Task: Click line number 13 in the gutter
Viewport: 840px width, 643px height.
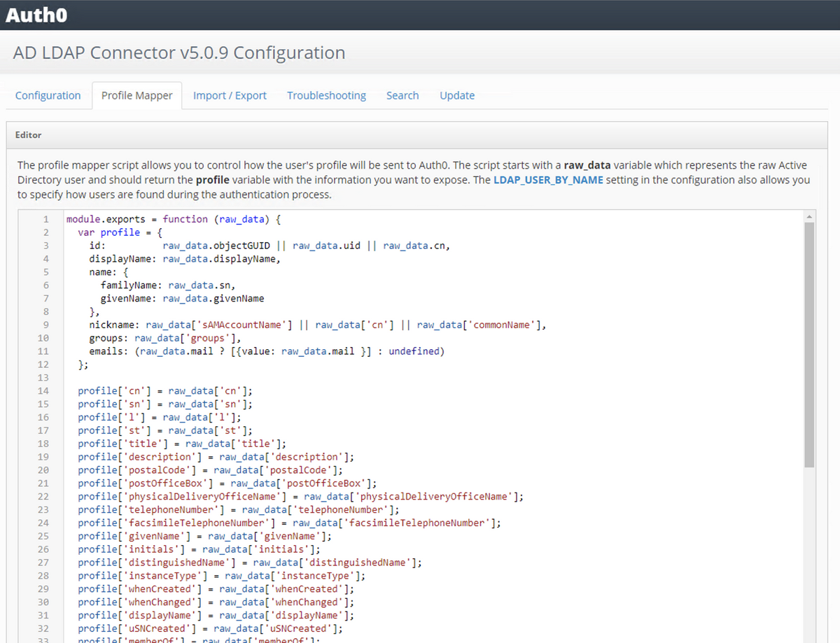Action: point(43,378)
